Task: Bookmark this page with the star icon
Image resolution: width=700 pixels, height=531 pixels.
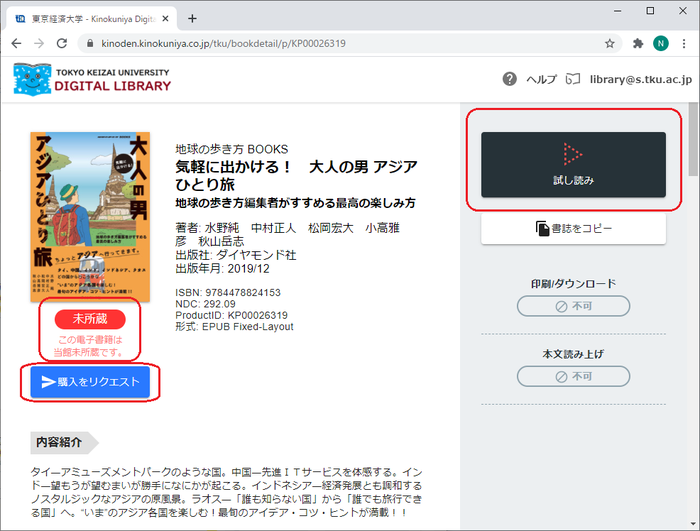Action: (x=609, y=43)
